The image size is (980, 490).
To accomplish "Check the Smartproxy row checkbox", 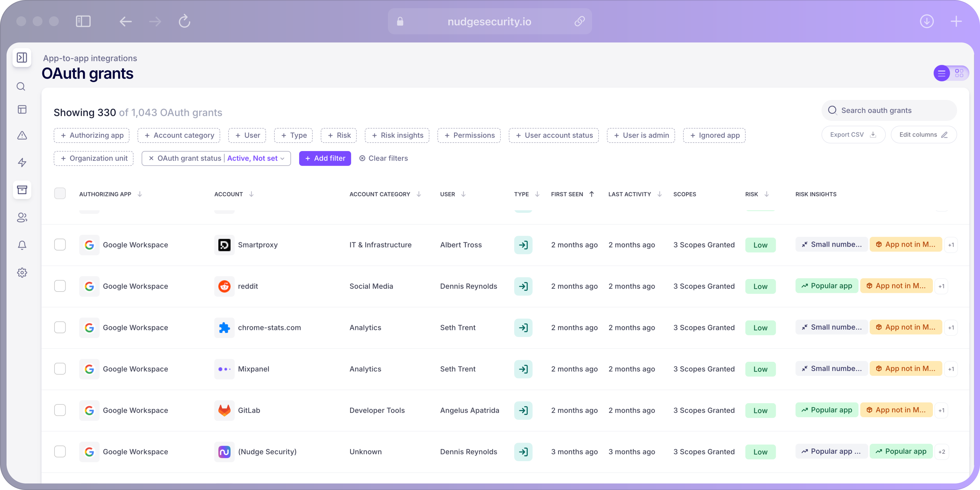I will point(60,245).
